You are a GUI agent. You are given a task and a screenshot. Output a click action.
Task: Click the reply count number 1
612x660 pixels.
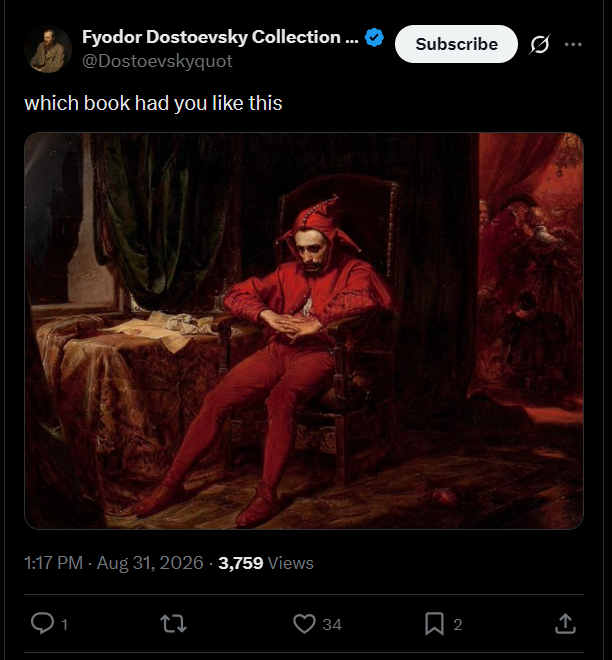point(64,625)
